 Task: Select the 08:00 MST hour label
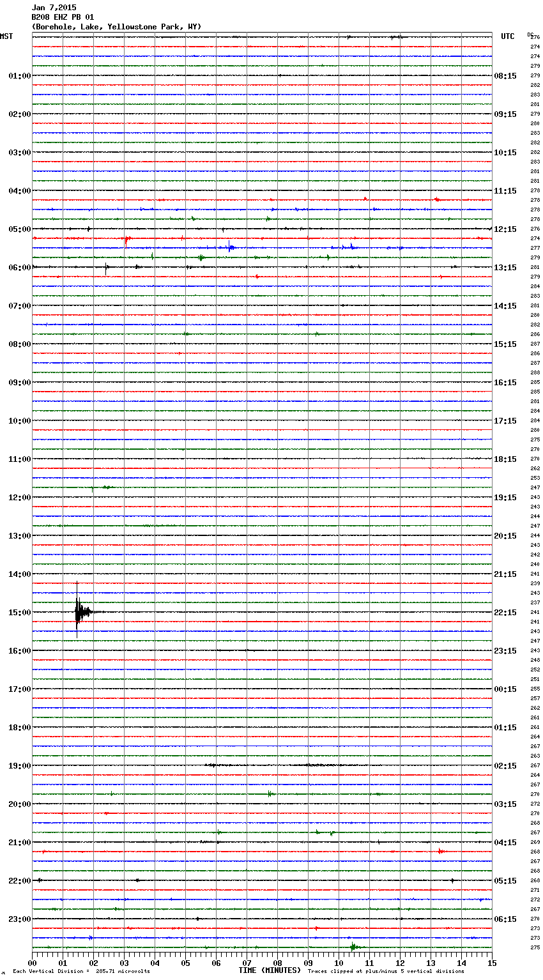point(20,344)
